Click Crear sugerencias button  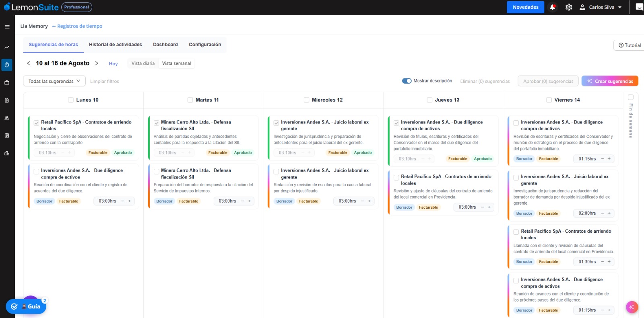[x=610, y=81]
